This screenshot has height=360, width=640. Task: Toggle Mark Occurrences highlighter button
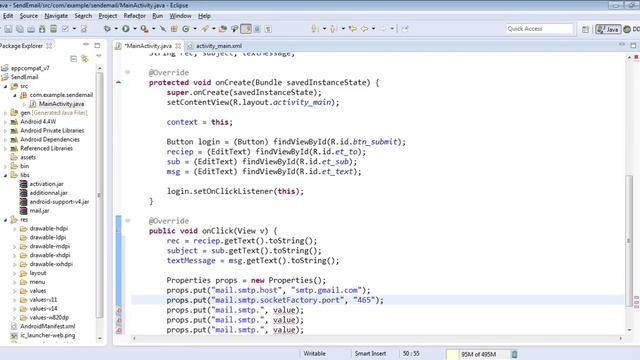click(x=246, y=29)
